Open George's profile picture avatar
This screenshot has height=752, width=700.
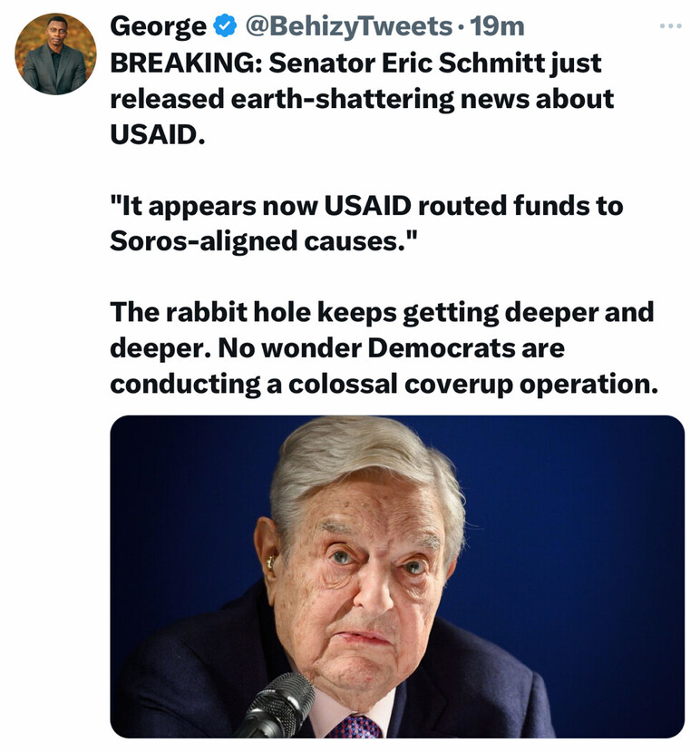[x=55, y=54]
